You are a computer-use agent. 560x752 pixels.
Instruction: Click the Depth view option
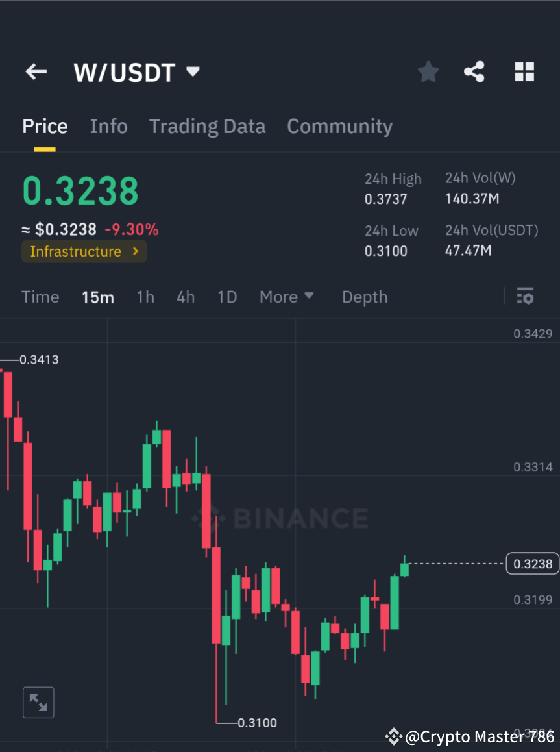click(364, 296)
